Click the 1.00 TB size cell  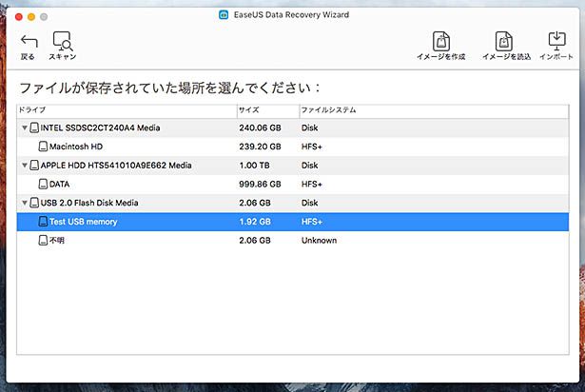tap(254, 165)
